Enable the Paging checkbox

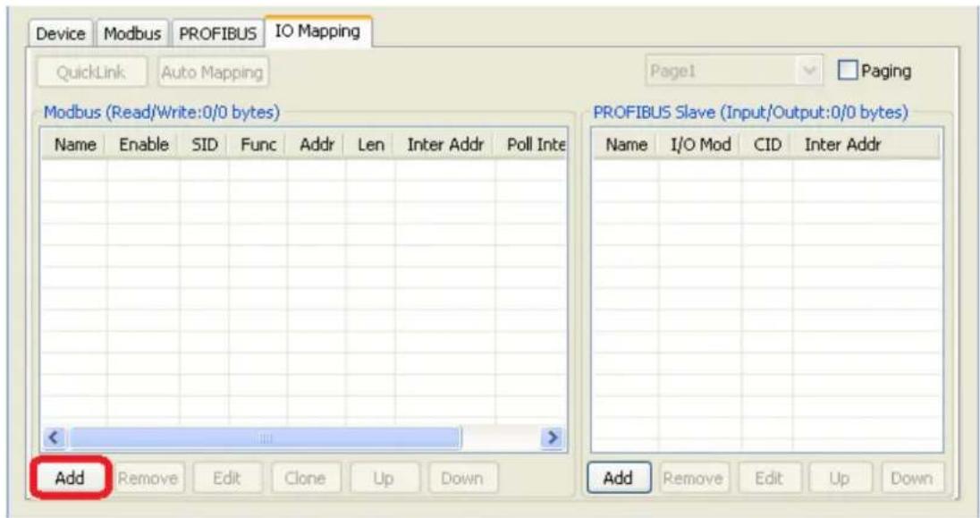click(848, 70)
